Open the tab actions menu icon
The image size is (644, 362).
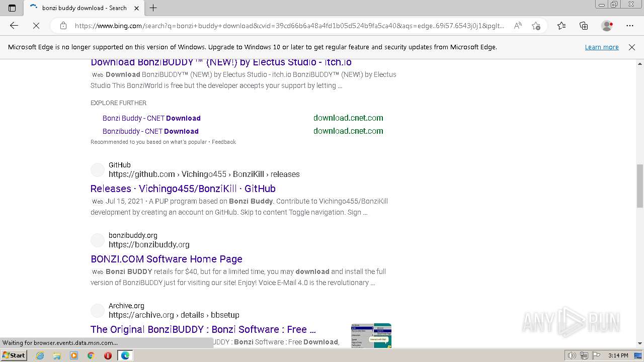(x=12, y=8)
